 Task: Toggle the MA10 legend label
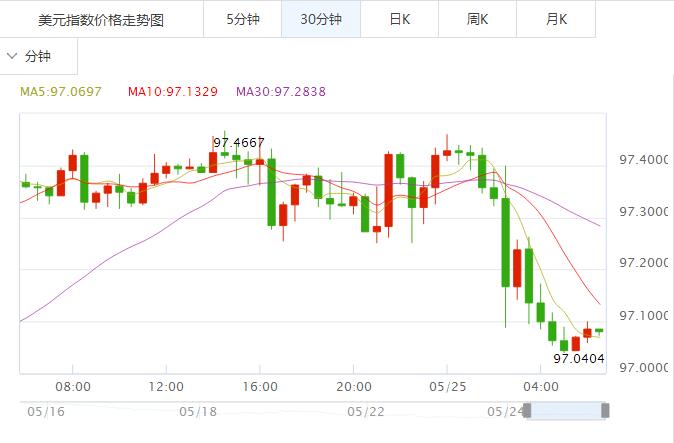173,92
